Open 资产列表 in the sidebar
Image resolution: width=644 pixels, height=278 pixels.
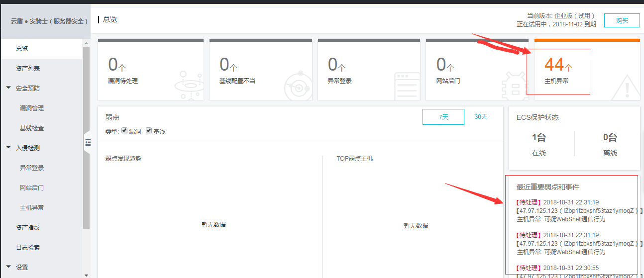[x=28, y=68]
